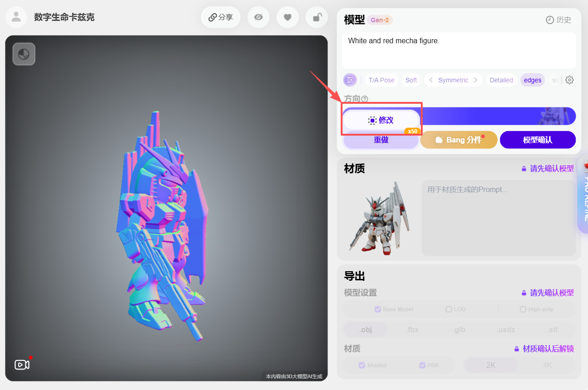Image resolution: width=588 pixels, height=390 pixels.
Task: Toggle the edges generation option
Action: (532, 80)
